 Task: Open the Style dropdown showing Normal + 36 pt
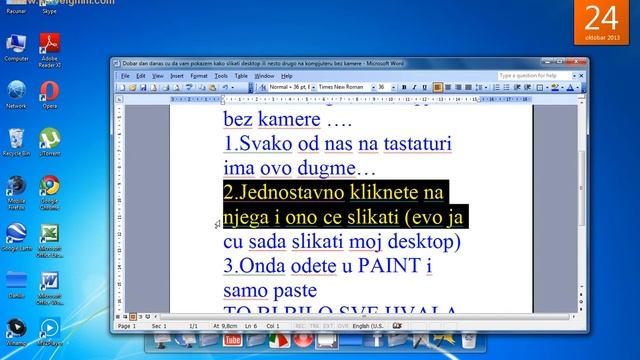point(313,87)
